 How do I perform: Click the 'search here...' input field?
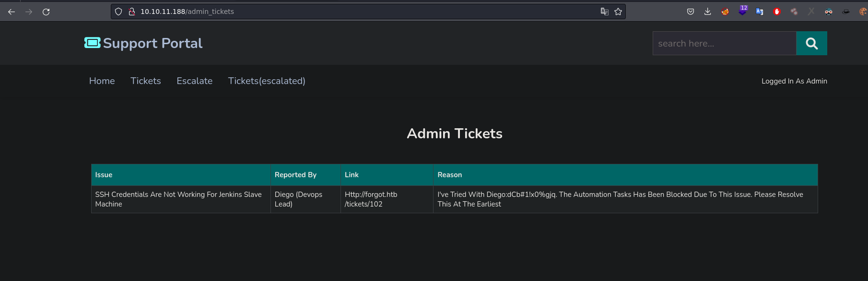pos(724,43)
